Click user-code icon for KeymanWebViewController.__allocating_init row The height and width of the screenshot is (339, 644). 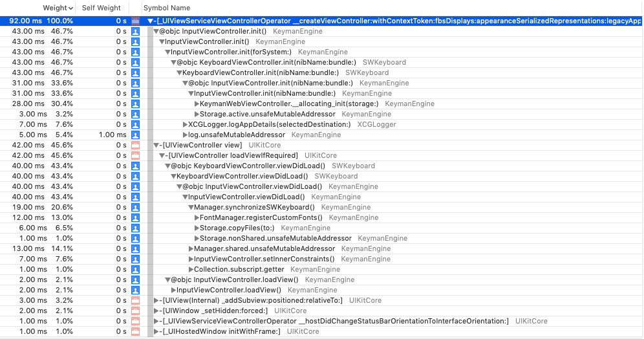(135, 104)
